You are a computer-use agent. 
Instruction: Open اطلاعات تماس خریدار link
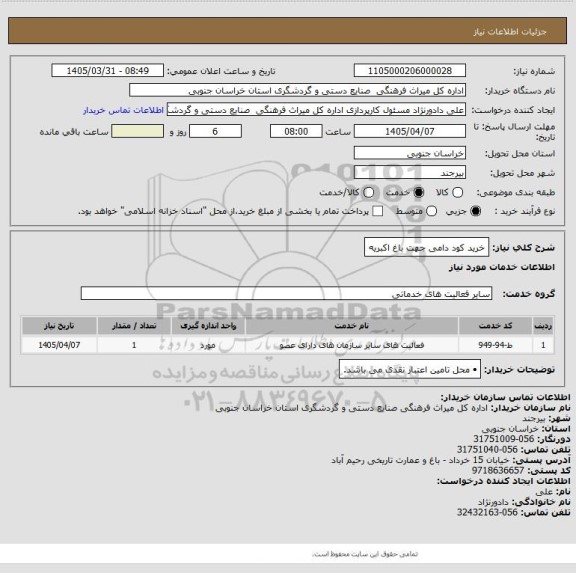[123, 110]
